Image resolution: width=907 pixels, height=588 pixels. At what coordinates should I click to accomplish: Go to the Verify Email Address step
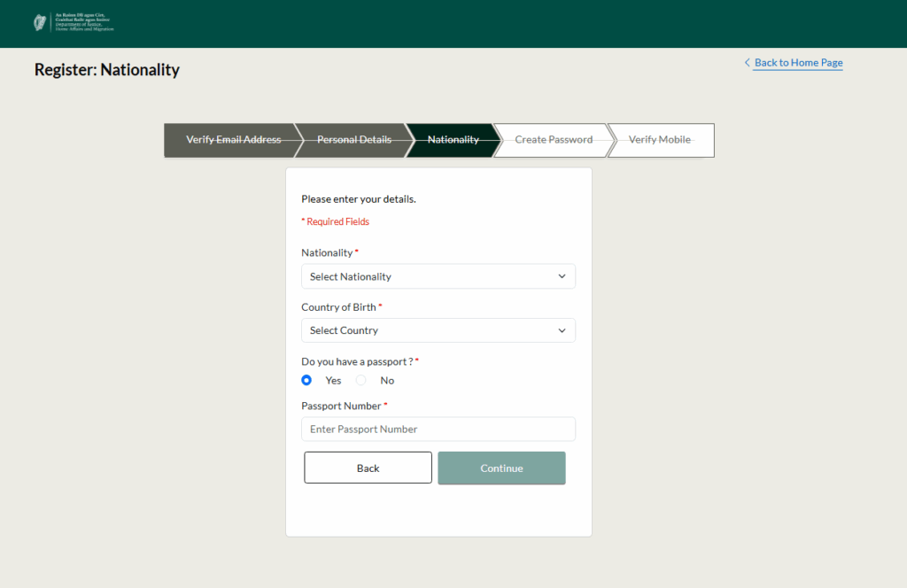click(233, 140)
